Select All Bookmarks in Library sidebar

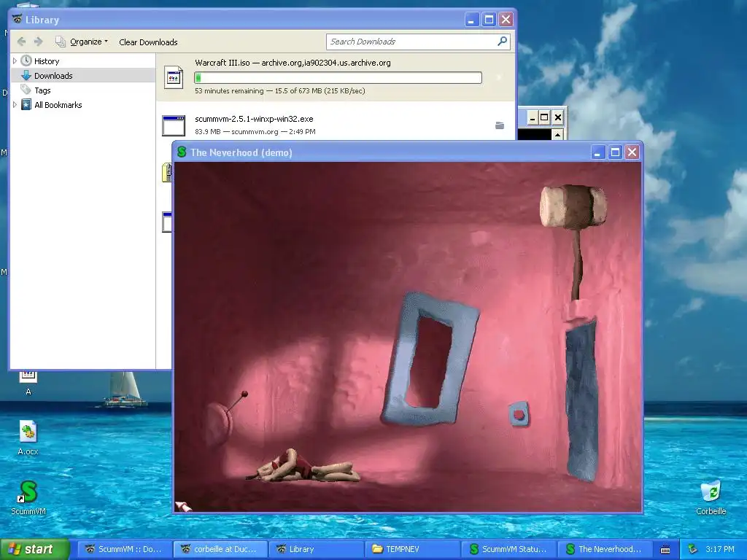point(58,105)
